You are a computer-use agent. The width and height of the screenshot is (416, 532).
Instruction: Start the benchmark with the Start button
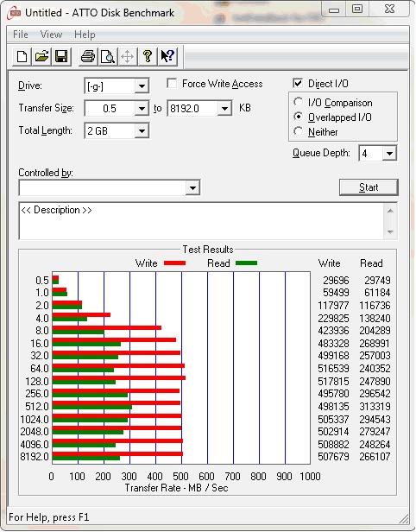click(x=369, y=187)
